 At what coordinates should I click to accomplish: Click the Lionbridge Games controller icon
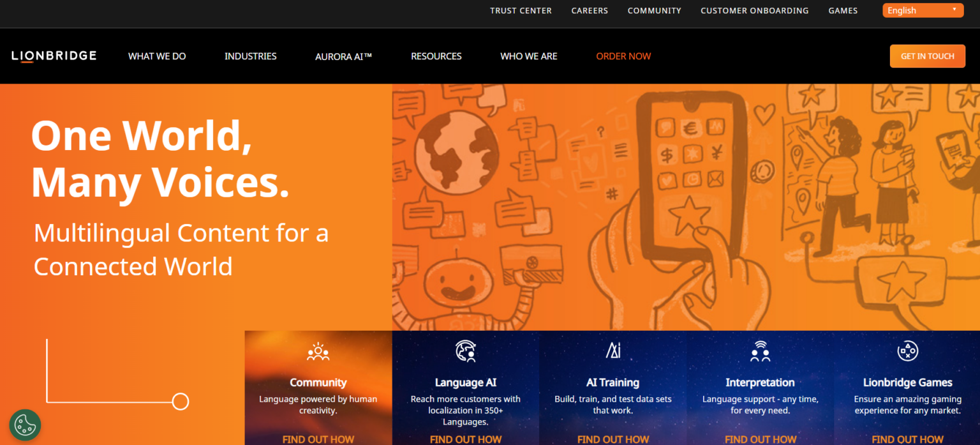(x=907, y=351)
